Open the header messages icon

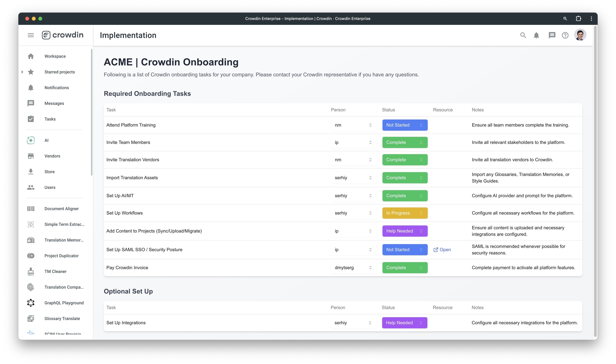coord(552,35)
